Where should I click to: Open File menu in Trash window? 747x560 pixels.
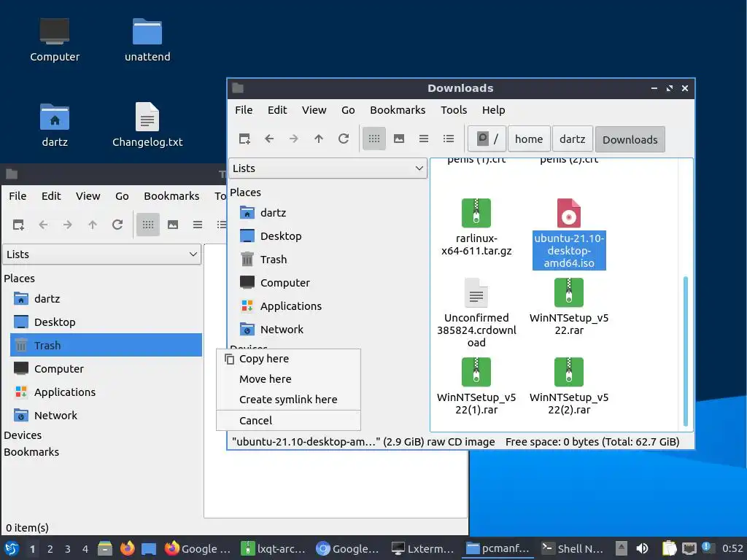(x=18, y=196)
